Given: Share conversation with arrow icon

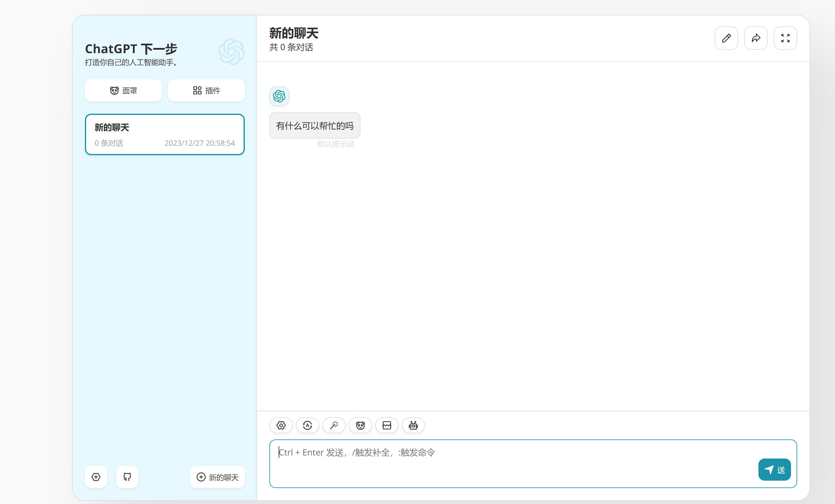Looking at the screenshot, I should tap(756, 38).
